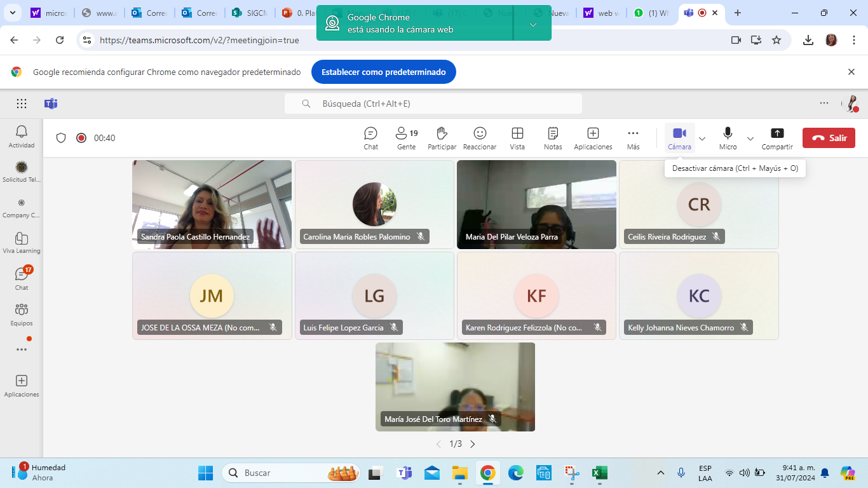The width and height of the screenshot is (868, 488).
Task: Add Aplicaciones to the meeting
Action: [593, 139]
